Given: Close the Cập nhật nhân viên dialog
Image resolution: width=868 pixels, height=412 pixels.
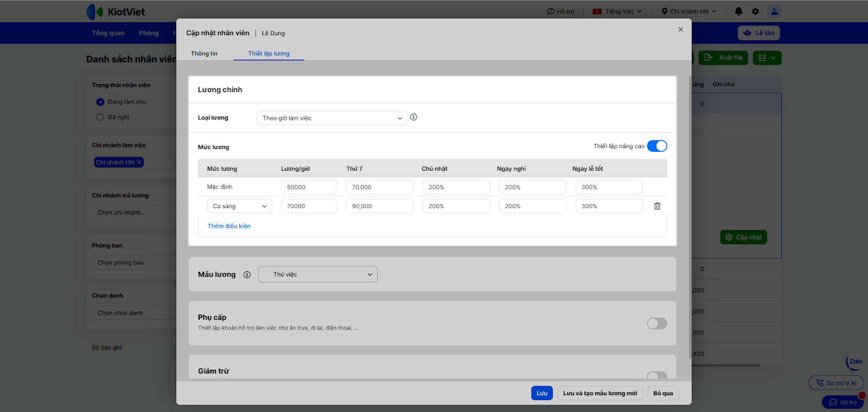Looking at the screenshot, I should [x=680, y=30].
